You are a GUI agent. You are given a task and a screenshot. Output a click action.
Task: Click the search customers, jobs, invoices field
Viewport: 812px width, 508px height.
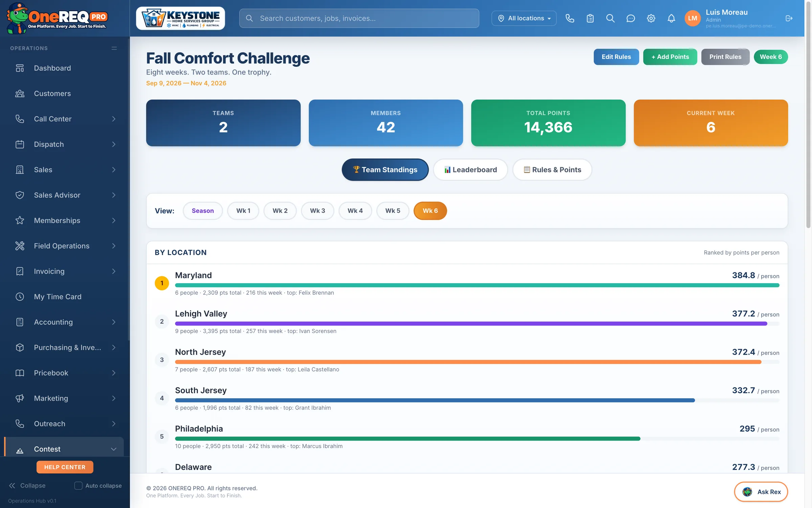pyautogui.click(x=359, y=18)
